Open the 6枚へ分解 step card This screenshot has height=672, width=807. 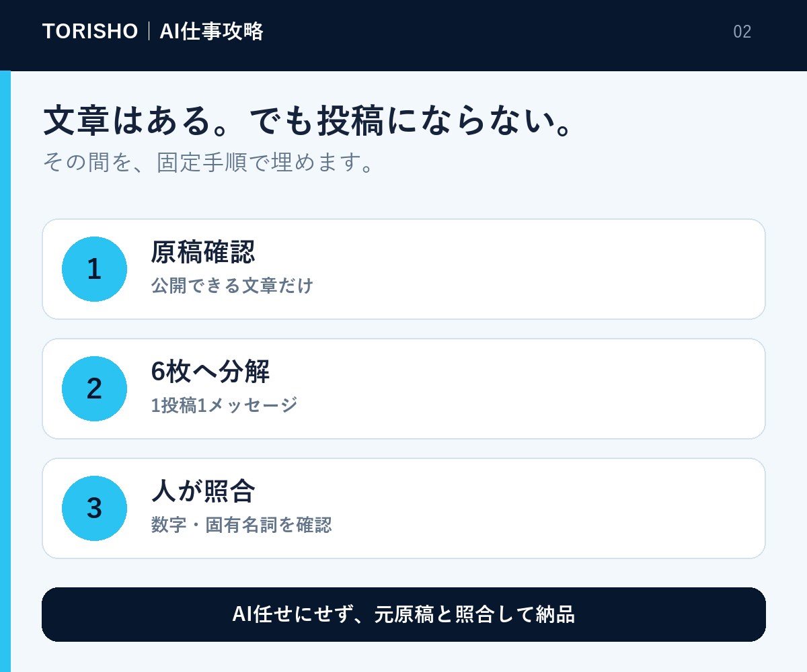(403, 388)
